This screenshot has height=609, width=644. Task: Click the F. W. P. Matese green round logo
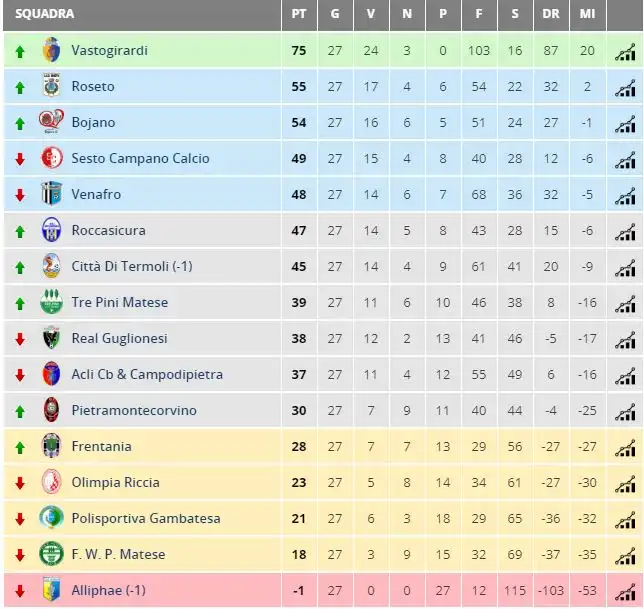[51, 554]
